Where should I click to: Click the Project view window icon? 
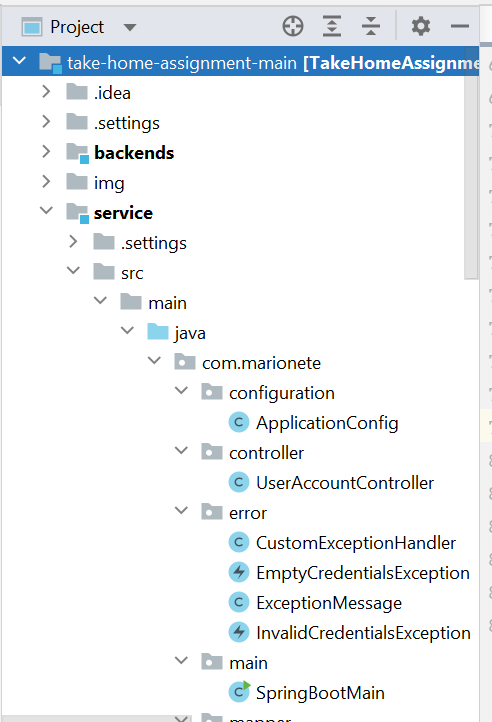(32, 27)
